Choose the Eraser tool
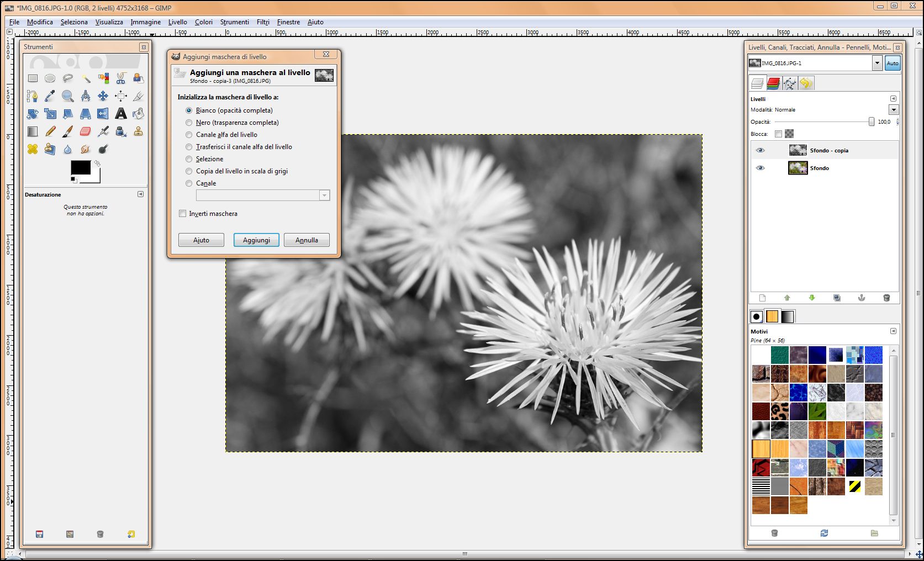Image resolution: width=924 pixels, height=561 pixels. pyautogui.click(x=85, y=131)
